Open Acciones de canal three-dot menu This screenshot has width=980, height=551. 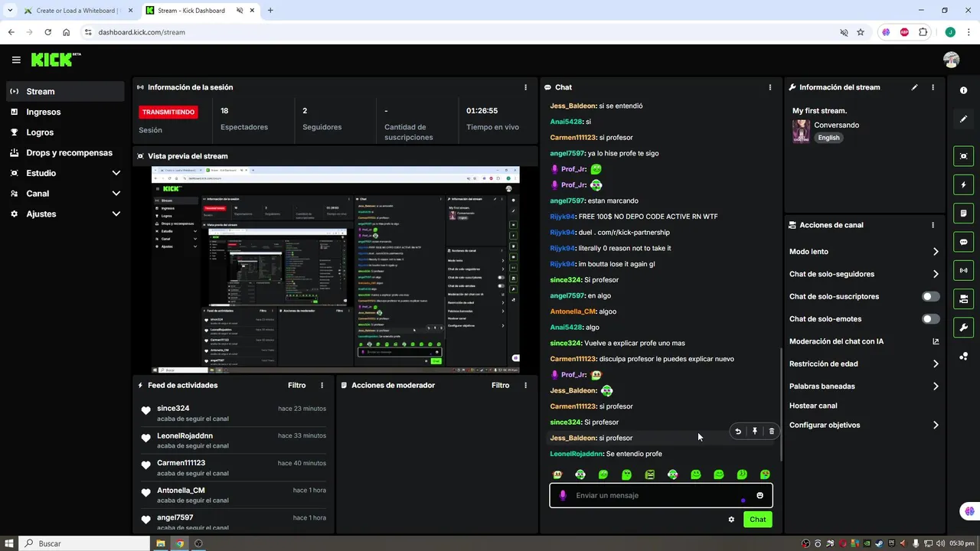(933, 225)
